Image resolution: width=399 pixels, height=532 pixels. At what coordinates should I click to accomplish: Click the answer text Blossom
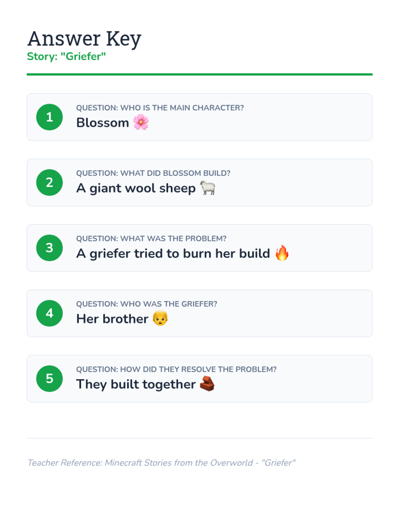102,123
